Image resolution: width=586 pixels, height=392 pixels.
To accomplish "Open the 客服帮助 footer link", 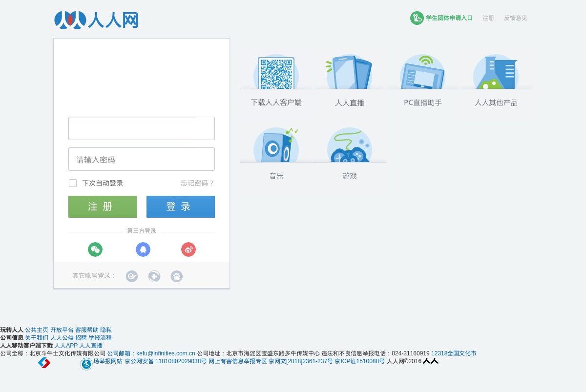I will [x=87, y=330].
